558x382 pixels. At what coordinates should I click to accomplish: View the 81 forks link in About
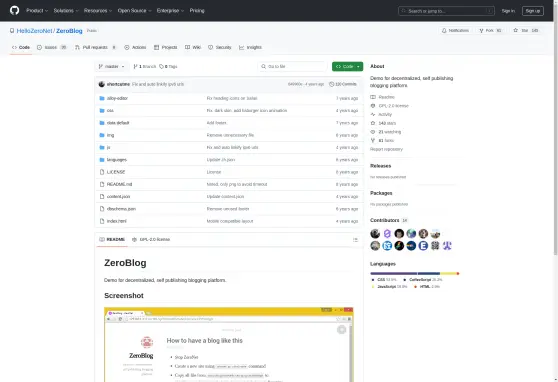click(382, 141)
